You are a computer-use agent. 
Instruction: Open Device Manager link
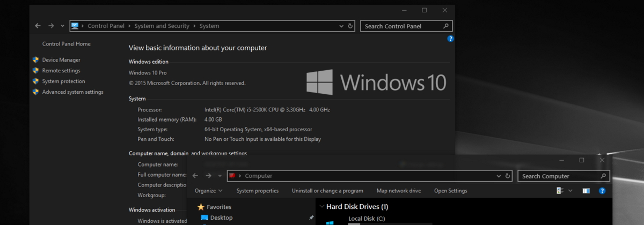[x=61, y=60]
